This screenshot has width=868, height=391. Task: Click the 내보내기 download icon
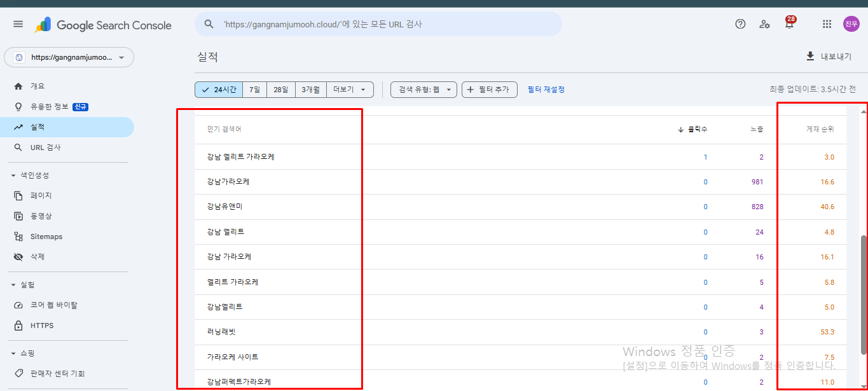[810, 56]
